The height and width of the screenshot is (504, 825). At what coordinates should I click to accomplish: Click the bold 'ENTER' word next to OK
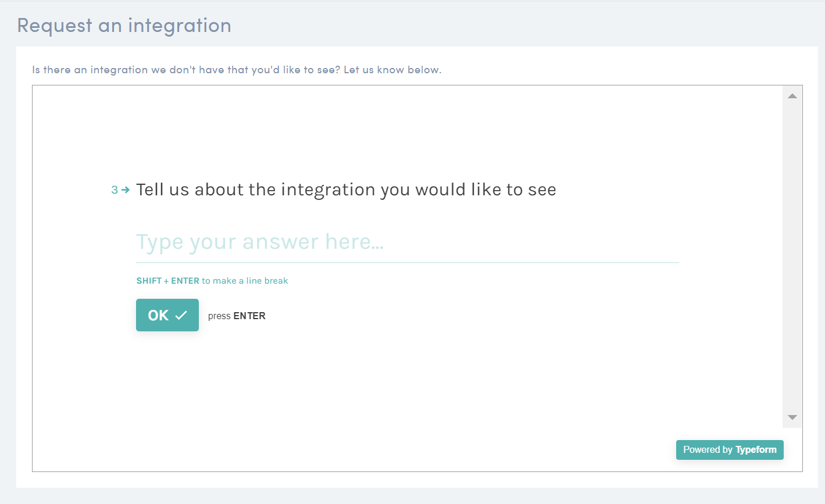pos(249,316)
